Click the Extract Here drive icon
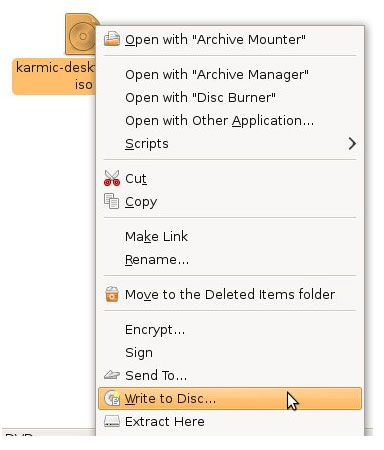The width and height of the screenshot is (384, 450). click(x=112, y=421)
